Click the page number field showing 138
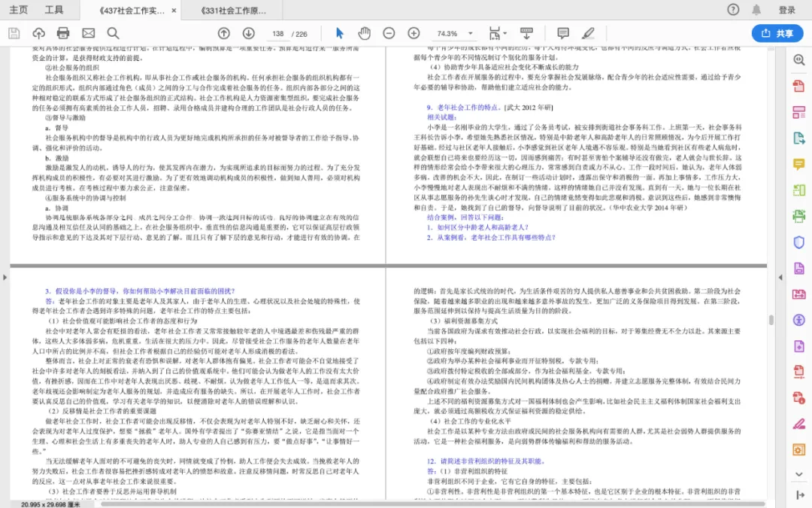Screen dimensions: 812x508 [278, 34]
